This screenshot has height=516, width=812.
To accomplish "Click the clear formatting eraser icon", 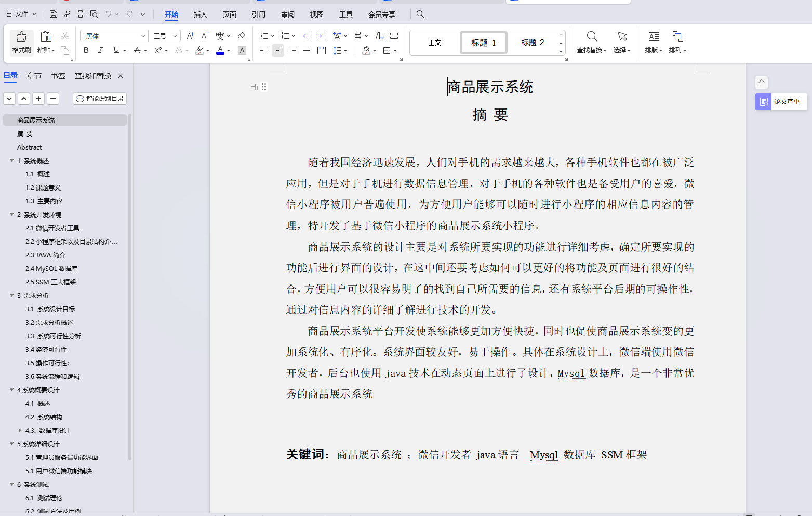I will 242,35.
